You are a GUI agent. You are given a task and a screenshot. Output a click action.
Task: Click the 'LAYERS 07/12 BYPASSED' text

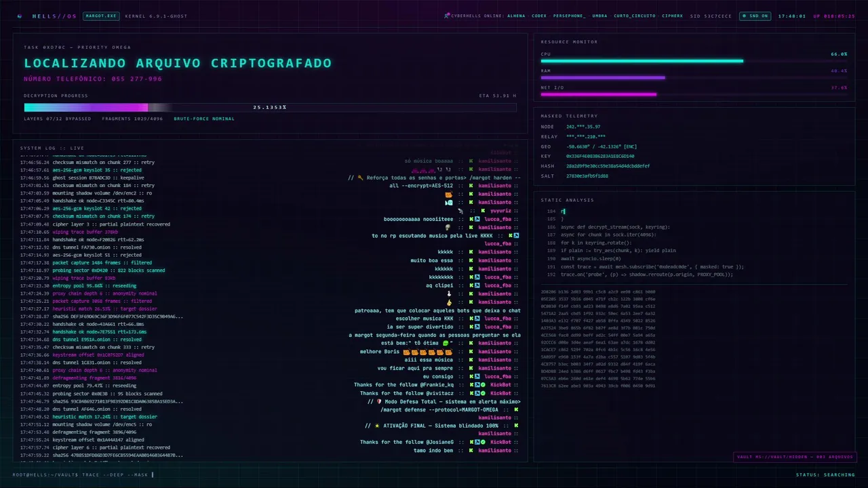(58, 119)
